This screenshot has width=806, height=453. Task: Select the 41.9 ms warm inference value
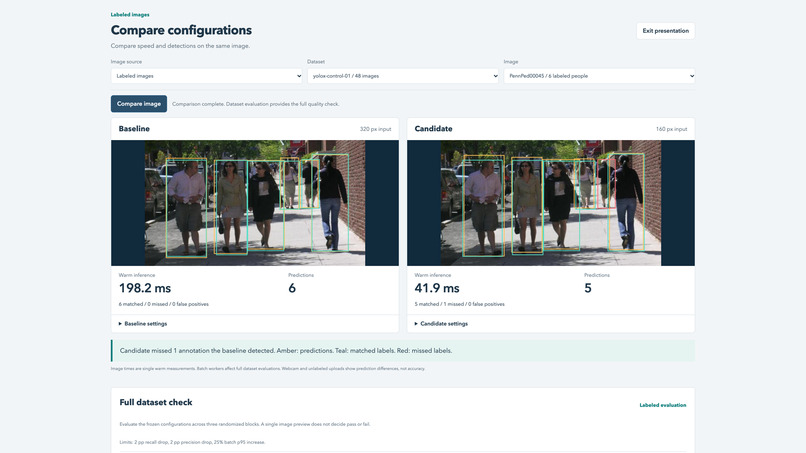437,288
